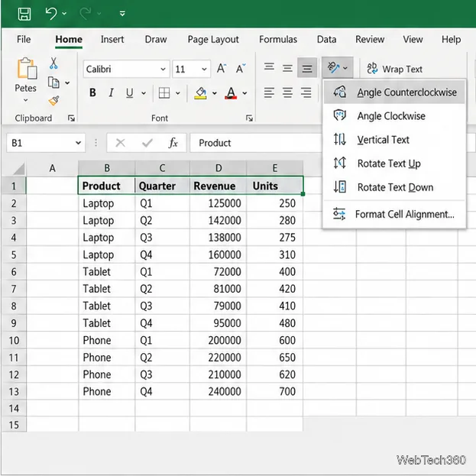Toggle Underline formatting

130,93
